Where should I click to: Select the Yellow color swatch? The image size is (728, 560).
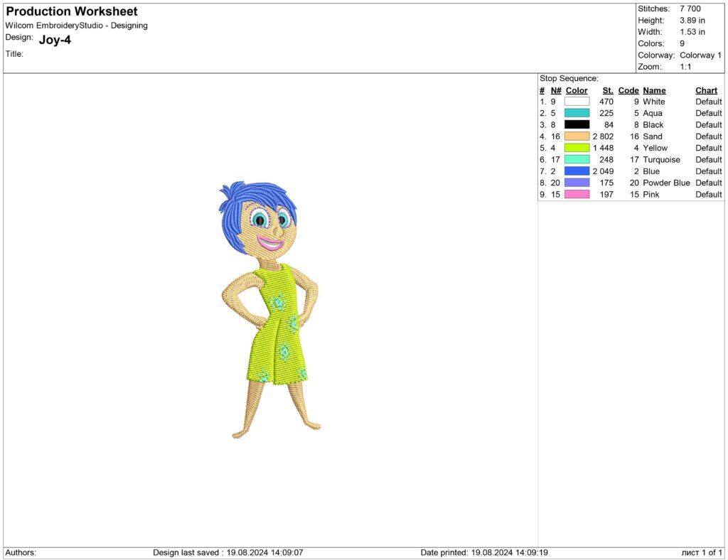576,148
